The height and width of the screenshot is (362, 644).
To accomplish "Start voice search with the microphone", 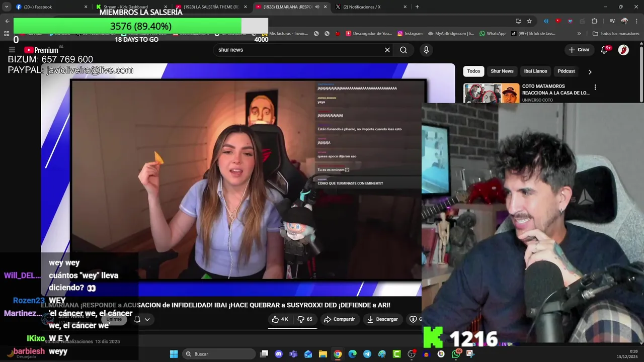I will tap(426, 50).
